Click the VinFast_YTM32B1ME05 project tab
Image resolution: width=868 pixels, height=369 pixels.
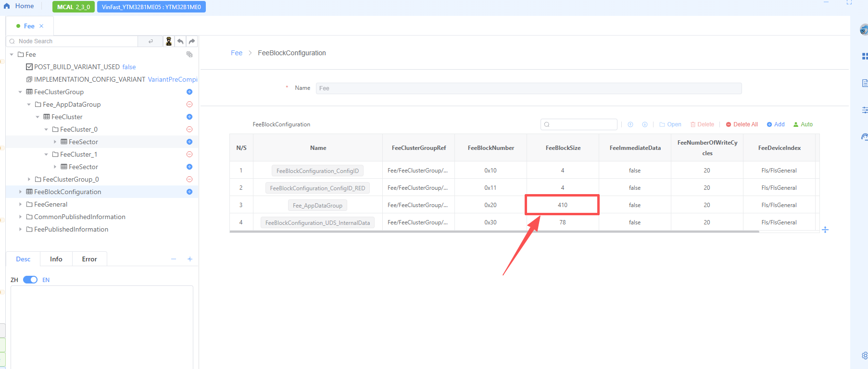151,7
